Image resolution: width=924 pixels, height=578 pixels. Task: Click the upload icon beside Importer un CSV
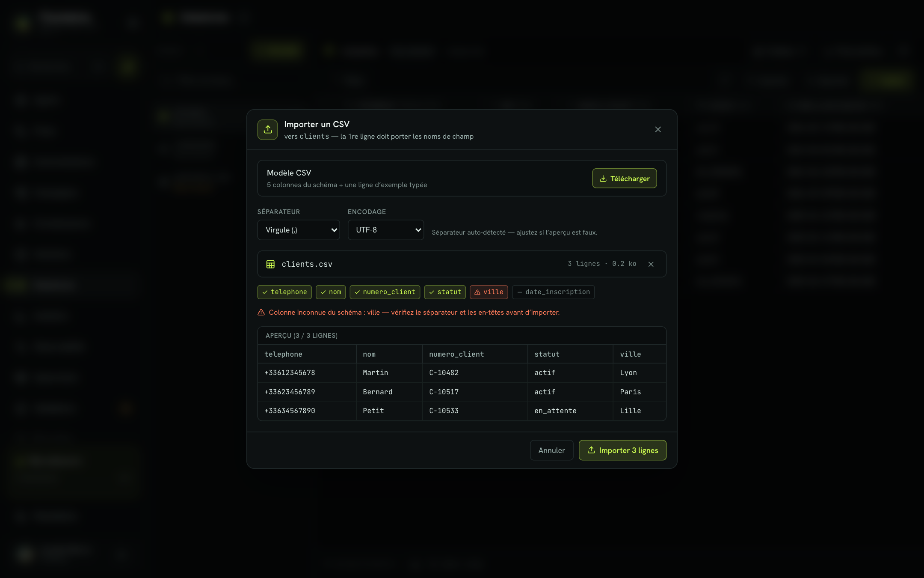pyautogui.click(x=267, y=129)
